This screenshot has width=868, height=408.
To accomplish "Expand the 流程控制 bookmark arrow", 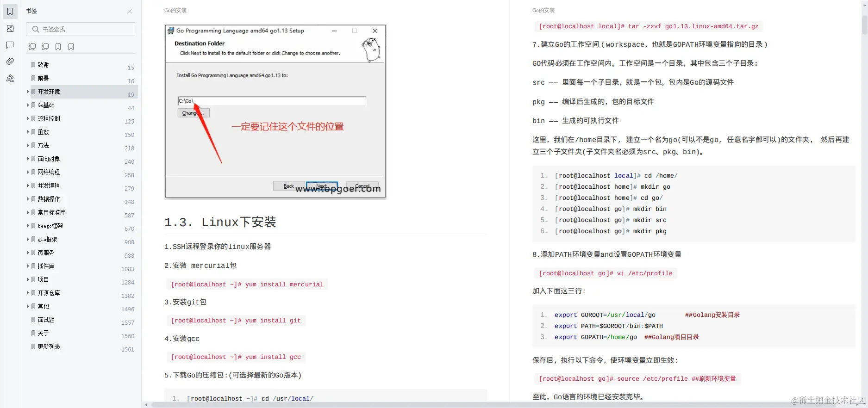I will (x=28, y=118).
